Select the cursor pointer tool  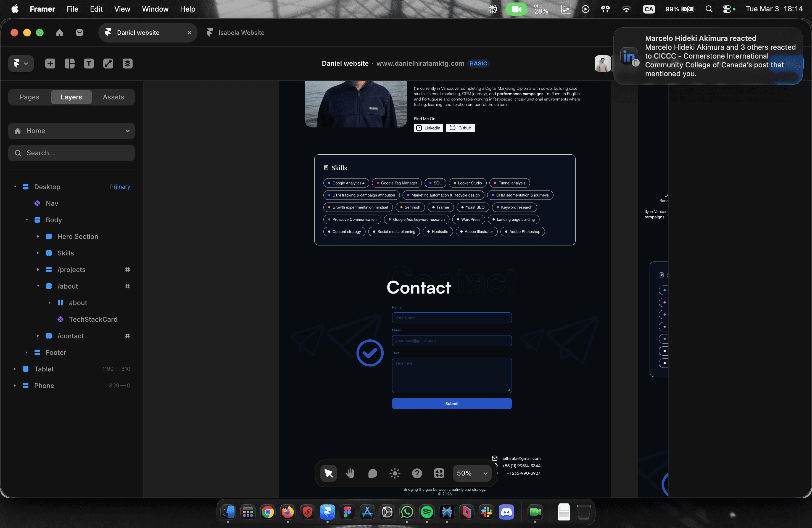point(329,473)
